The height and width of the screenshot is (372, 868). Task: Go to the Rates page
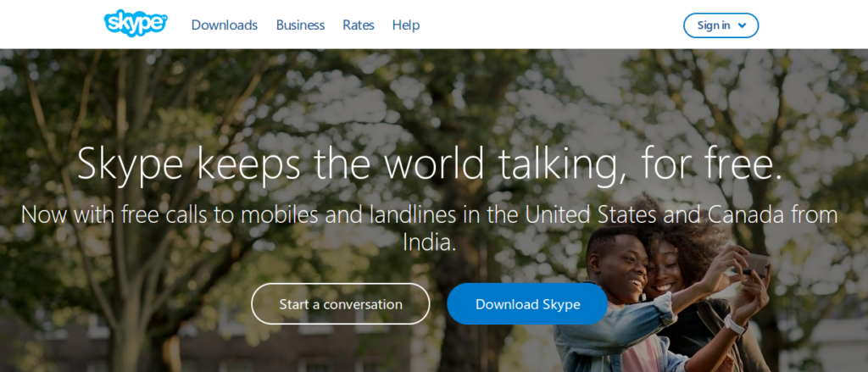359,25
